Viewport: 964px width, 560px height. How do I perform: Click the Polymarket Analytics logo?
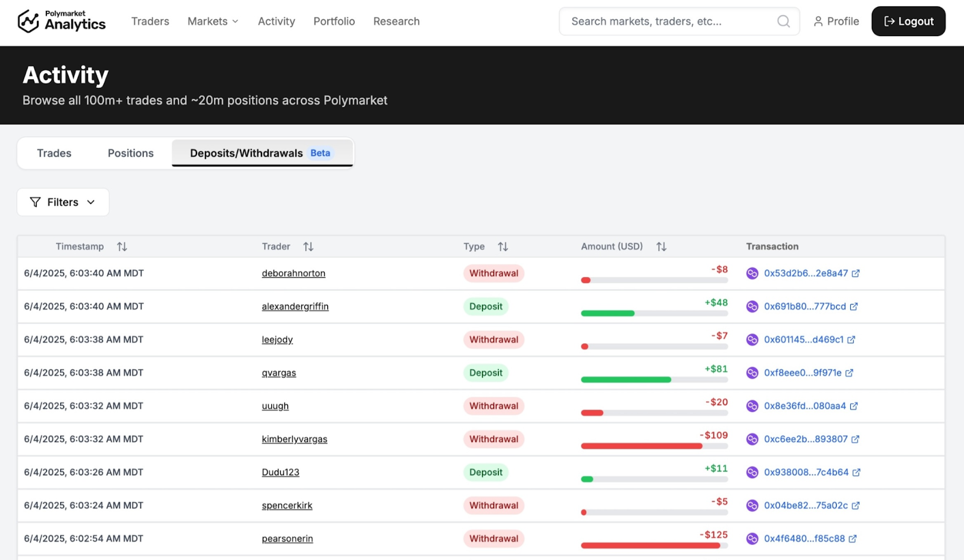click(60, 20)
